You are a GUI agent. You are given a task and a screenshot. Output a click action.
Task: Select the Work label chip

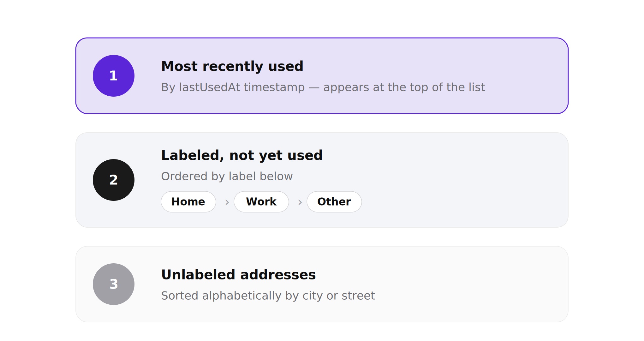pyautogui.click(x=261, y=202)
